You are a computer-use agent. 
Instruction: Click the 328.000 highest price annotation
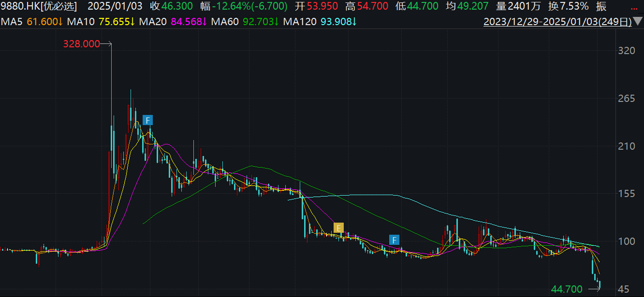(81, 44)
